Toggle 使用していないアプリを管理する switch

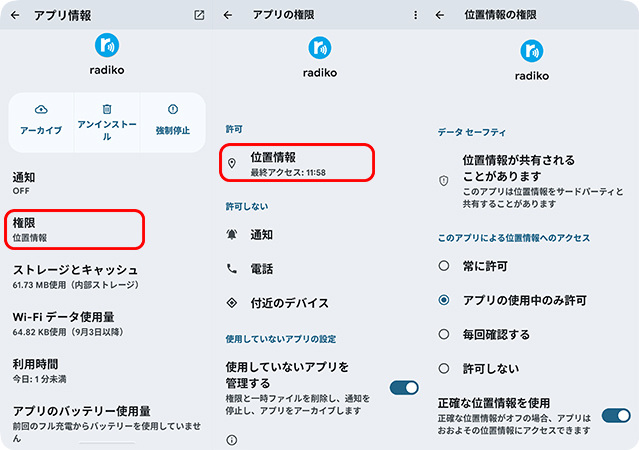404,388
